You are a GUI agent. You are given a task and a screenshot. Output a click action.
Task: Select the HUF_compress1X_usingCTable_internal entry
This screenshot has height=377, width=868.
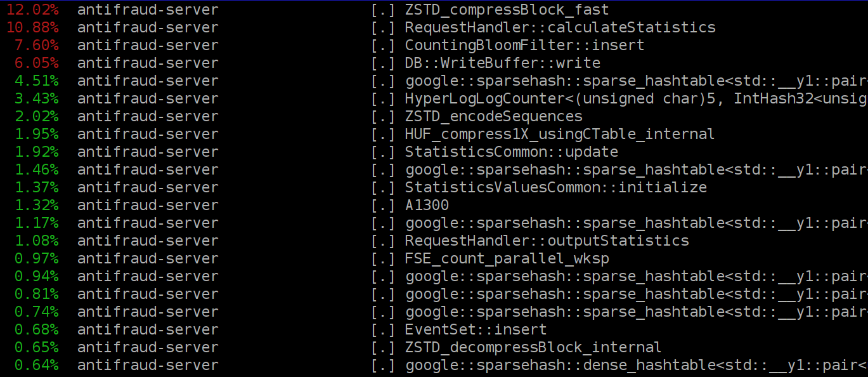[559, 135]
